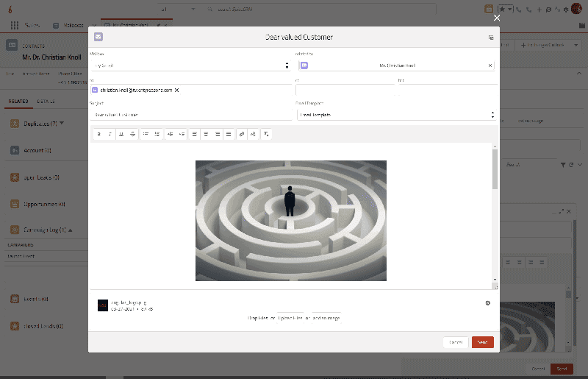588x379 pixels.
Task: Click the first phone icon in top bar
Action: (519, 10)
